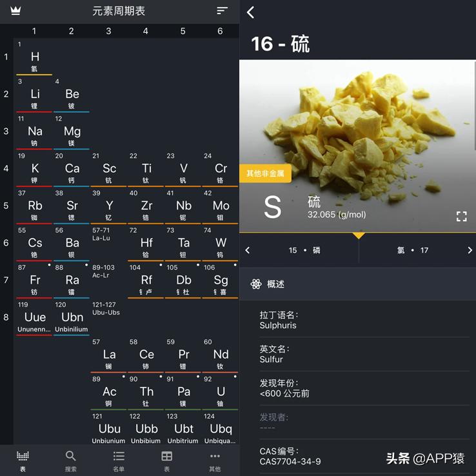Tap the cesium Cs cell
The image size is (476, 476).
34,243
